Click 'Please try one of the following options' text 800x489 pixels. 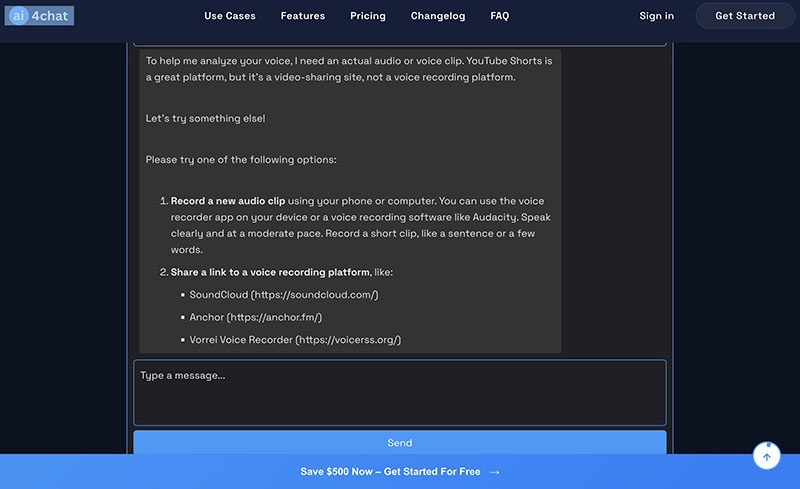241,160
